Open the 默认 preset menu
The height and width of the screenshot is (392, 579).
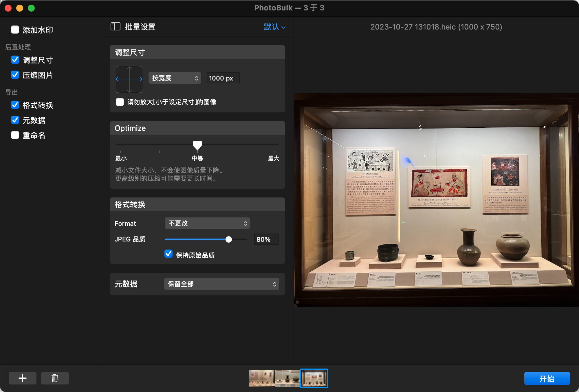click(x=274, y=27)
